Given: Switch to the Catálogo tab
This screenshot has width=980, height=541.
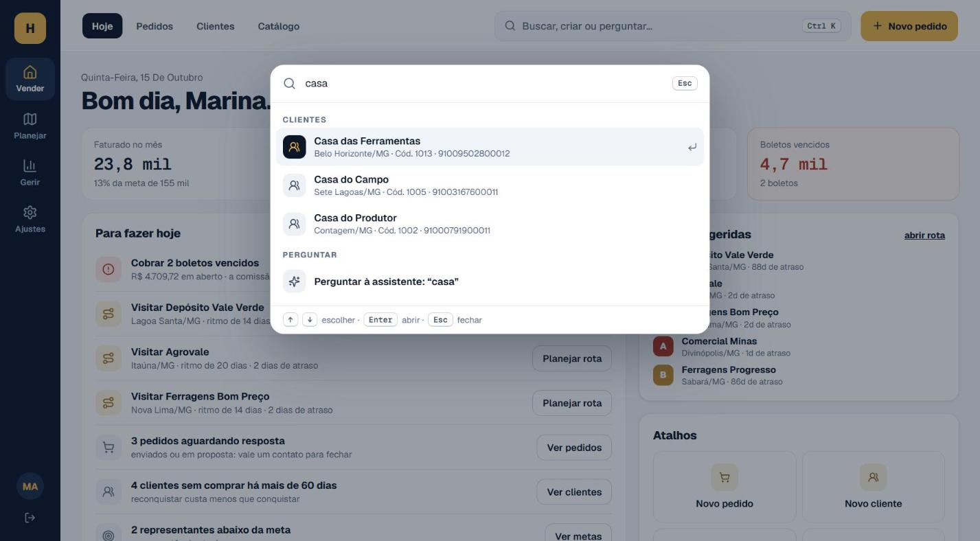Looking at the screenshot, I should pos(279,26).
